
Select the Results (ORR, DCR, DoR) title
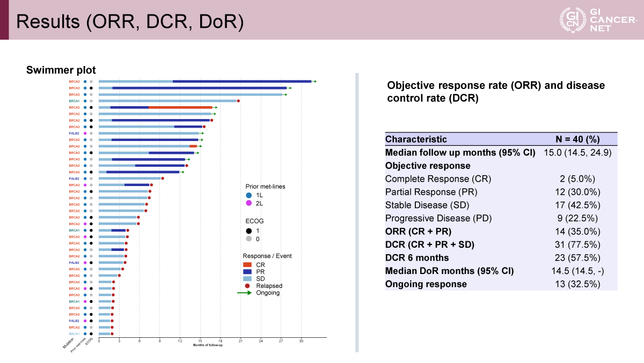(x=129, y=21)
